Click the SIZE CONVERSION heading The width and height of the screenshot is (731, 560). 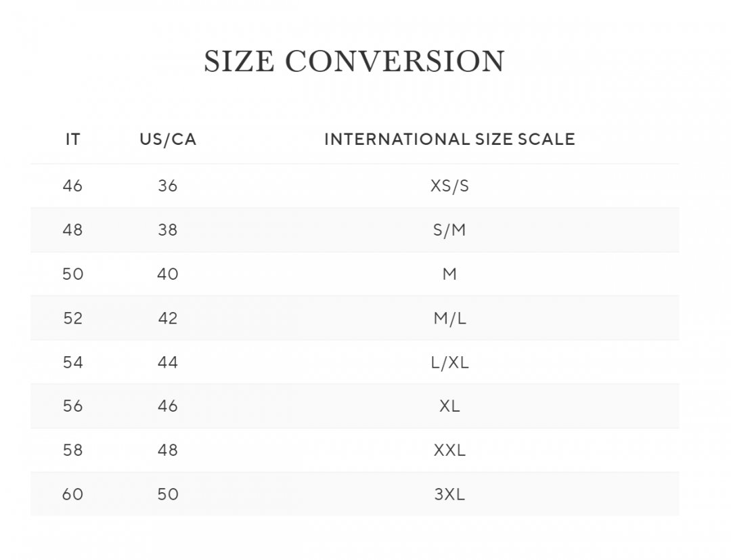(354, 61)
